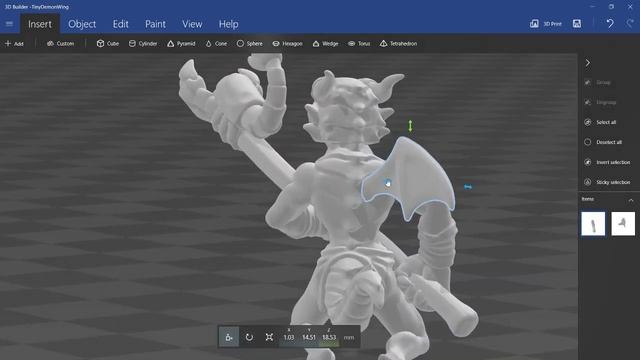Viewport: 640px width, 360px height.
Task: Click the 3D Print button
Action: tap(545, 24)
